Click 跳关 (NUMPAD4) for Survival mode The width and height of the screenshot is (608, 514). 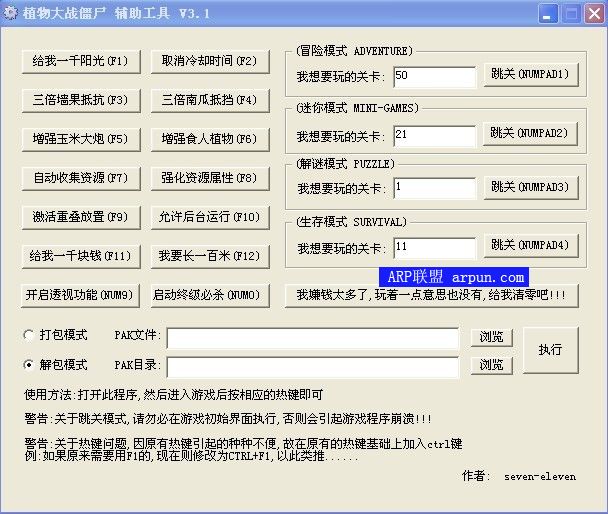tap(531, 245)
